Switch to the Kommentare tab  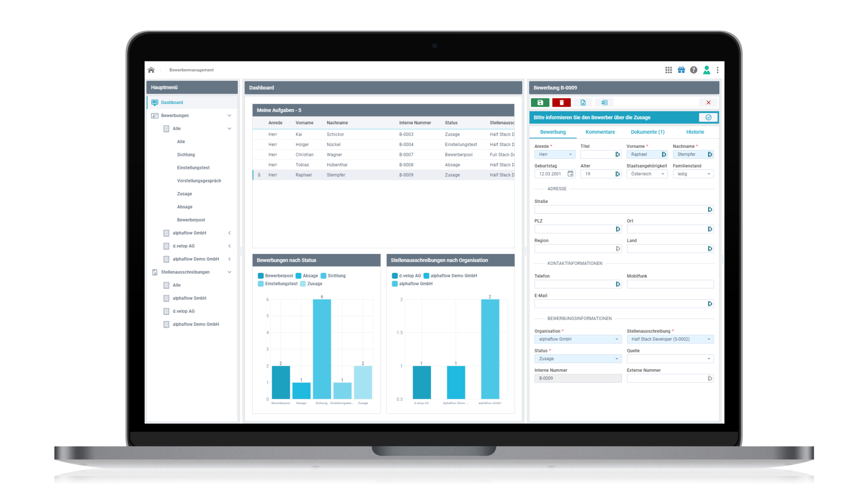(x=600, y=132)
